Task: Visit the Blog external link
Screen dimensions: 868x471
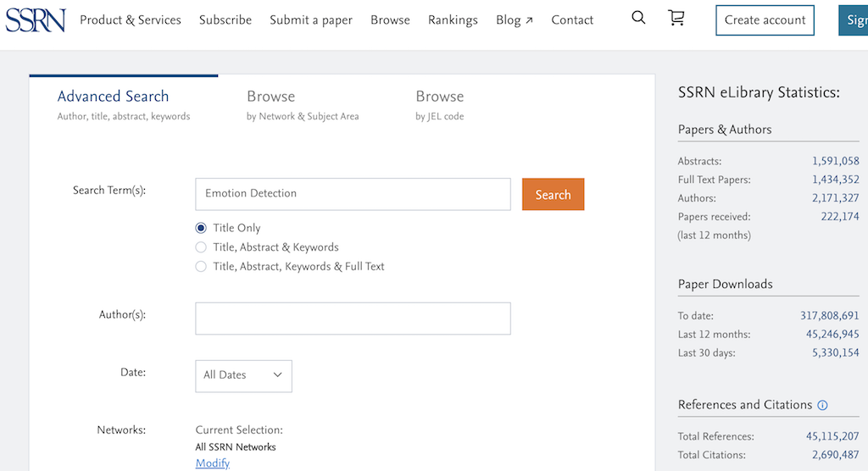Action: pos(515,19)
